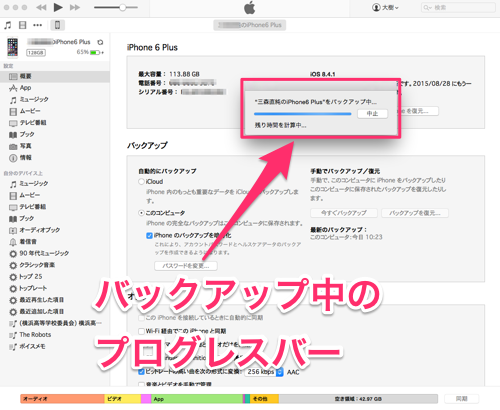
Task: Click the iOS 8.4.1 version text
Action: coord(322,74)
